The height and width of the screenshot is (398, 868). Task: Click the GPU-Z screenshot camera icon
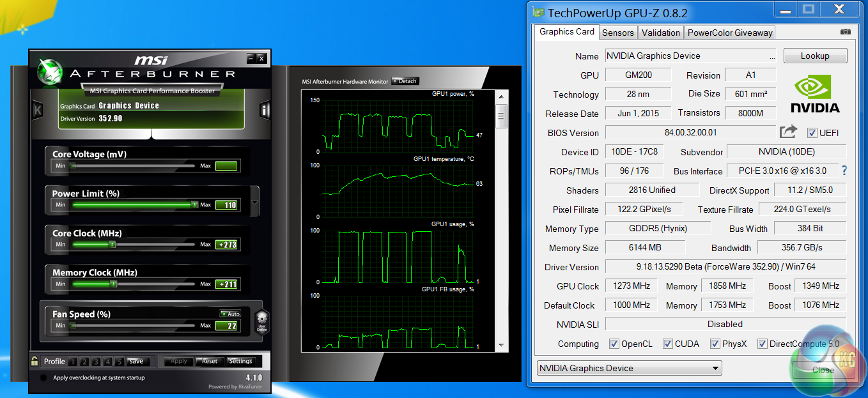846,32
